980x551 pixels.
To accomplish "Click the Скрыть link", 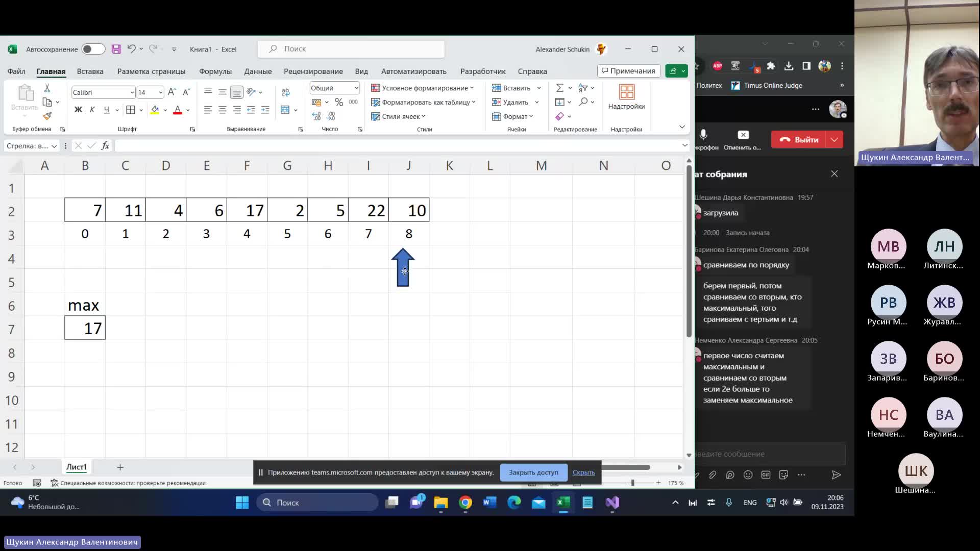I will [583, 472].
